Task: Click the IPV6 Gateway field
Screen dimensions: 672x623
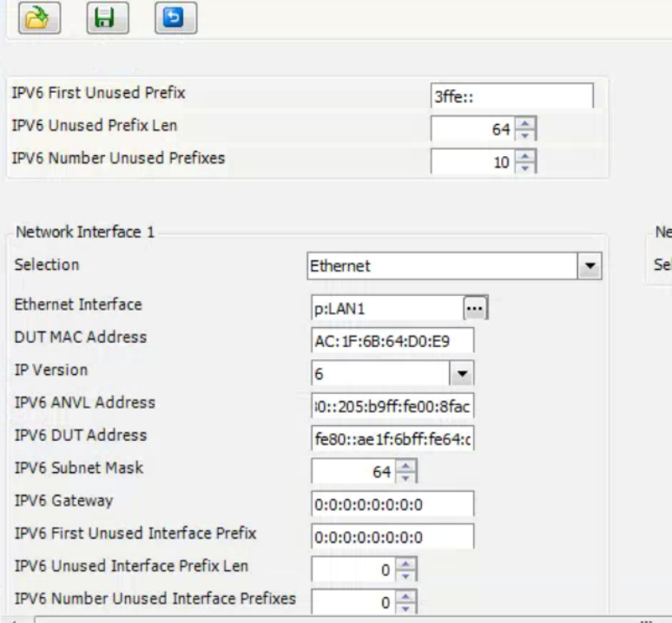Action: (x=392, y=503)
